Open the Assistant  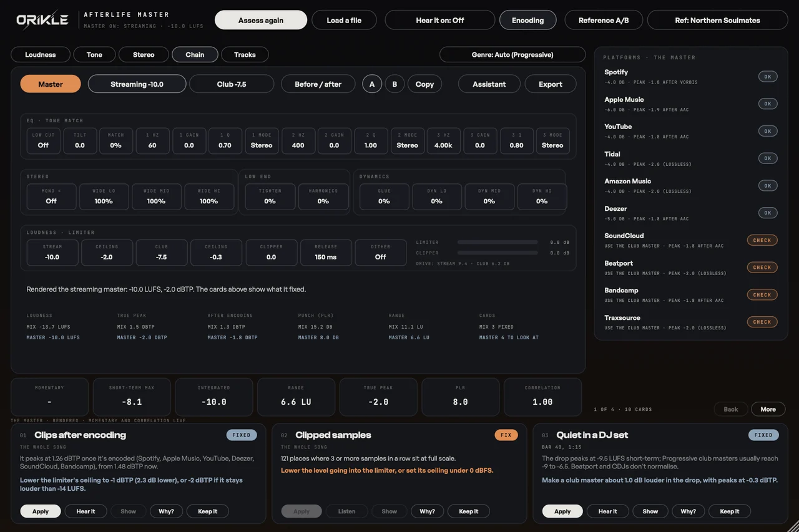pos(489,84)
